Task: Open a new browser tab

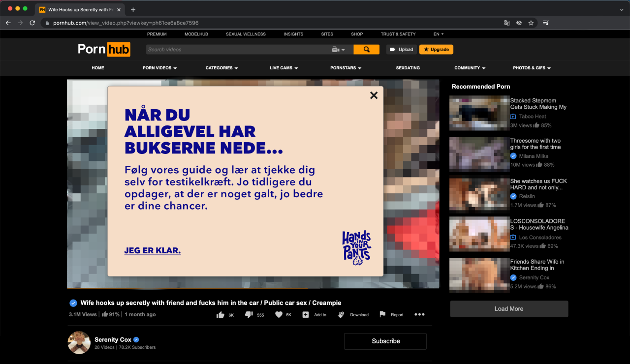Action: pos(133,10)
